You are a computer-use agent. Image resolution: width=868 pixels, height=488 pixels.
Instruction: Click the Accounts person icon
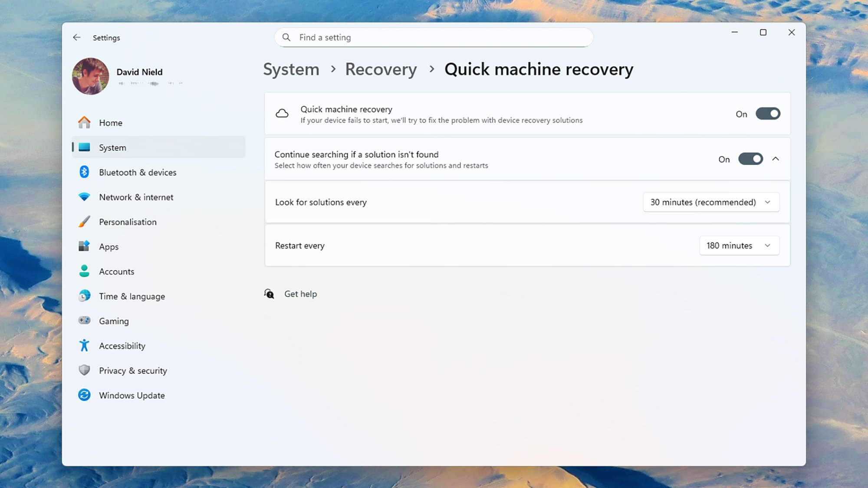[x=84, y=271]
